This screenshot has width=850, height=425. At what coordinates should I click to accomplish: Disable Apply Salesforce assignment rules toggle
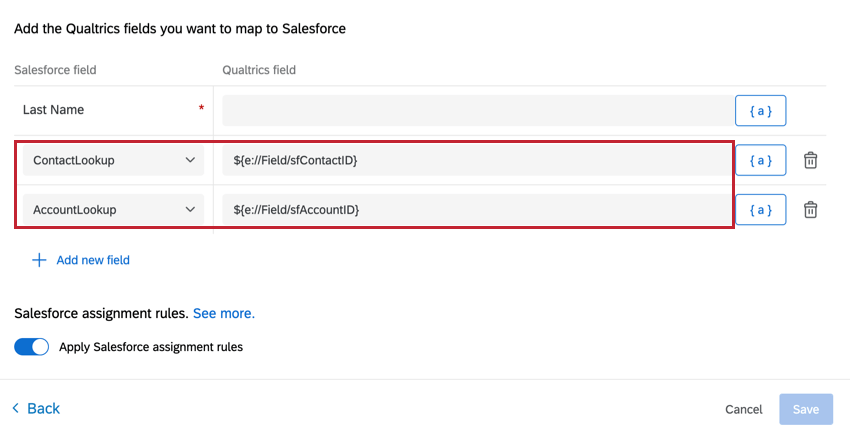(32, 347)
